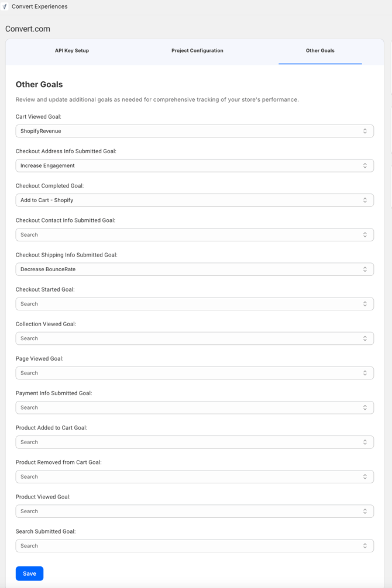Click chevron arrows on Checkout Completed Goal
392x588 pixels.
click(365, 200)
